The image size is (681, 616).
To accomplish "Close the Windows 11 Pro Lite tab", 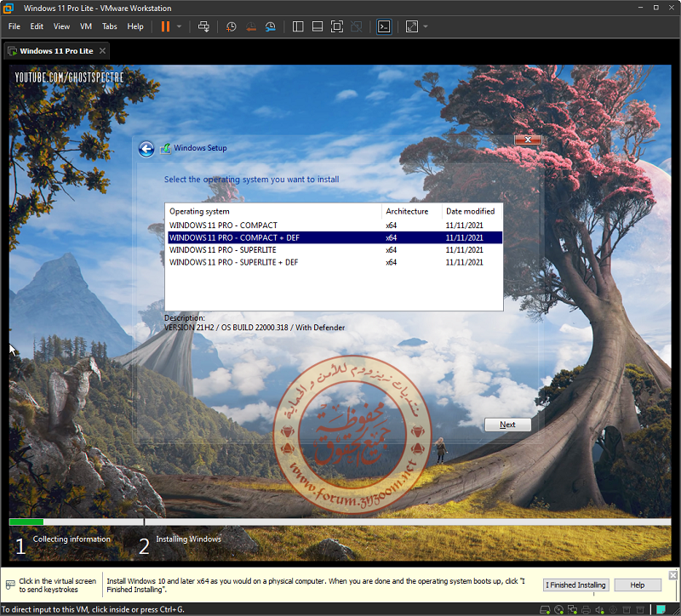I will 102,51.
